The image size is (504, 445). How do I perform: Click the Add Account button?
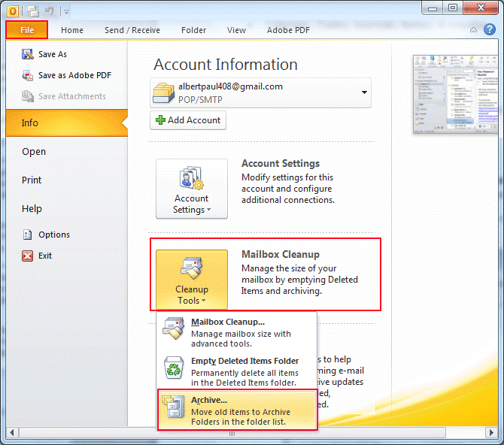188,120
